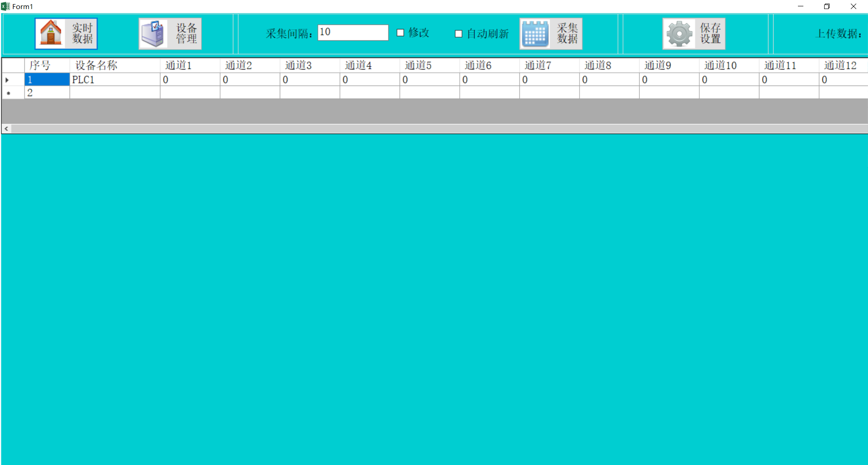Select PLC1's 通道4 value cell

point(370,80)
